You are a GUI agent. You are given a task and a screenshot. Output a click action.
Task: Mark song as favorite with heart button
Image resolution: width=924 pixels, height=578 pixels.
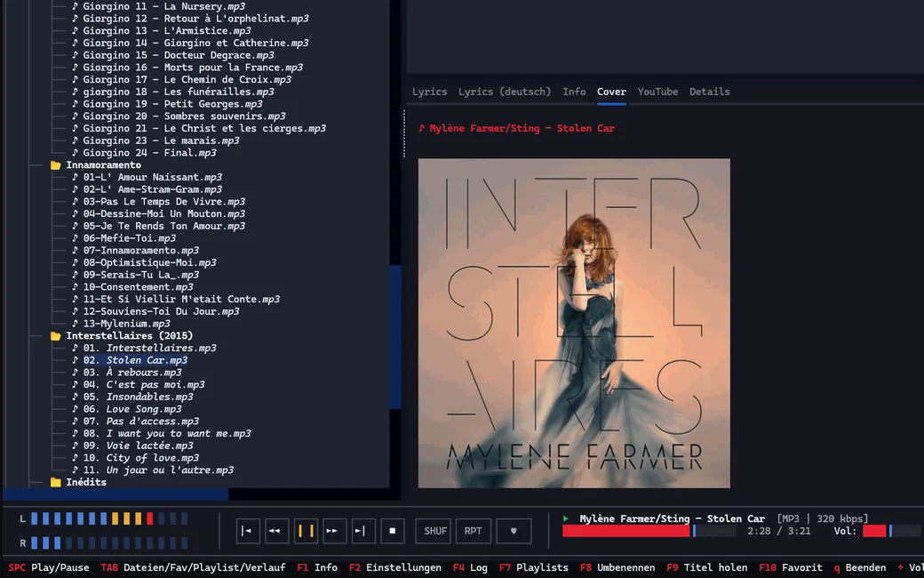(514, 531)
